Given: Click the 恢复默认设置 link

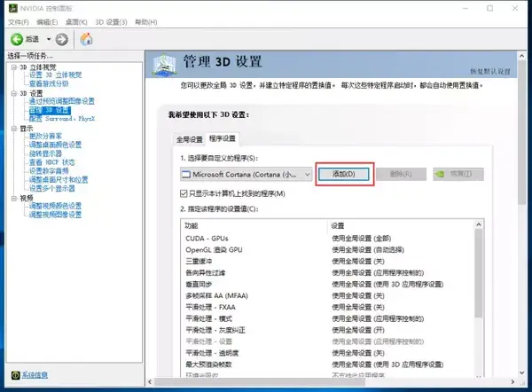Looking at the screenshot, I should pos(490,70).
